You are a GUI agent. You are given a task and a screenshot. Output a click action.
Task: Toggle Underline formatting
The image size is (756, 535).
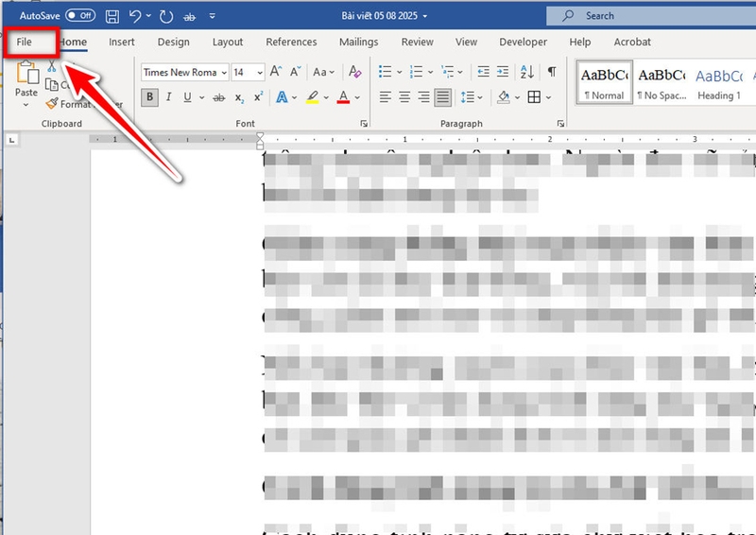(187, 97)
